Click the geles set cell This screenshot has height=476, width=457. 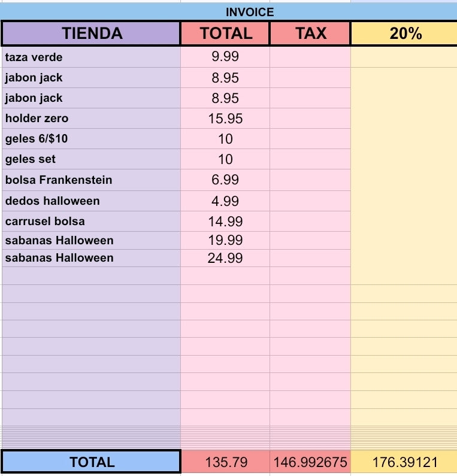[x=91, y=159]
